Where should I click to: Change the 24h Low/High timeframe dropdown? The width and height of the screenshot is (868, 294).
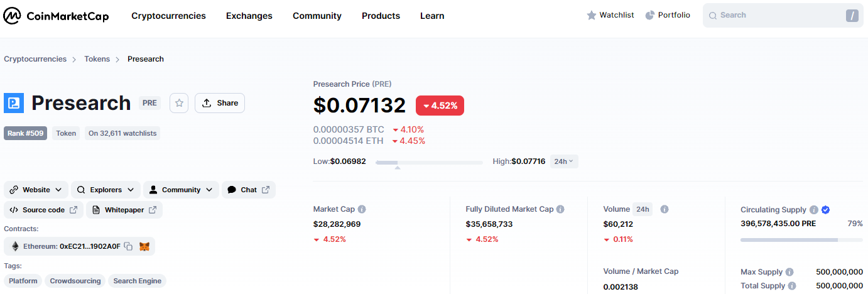tap(563, 161)
